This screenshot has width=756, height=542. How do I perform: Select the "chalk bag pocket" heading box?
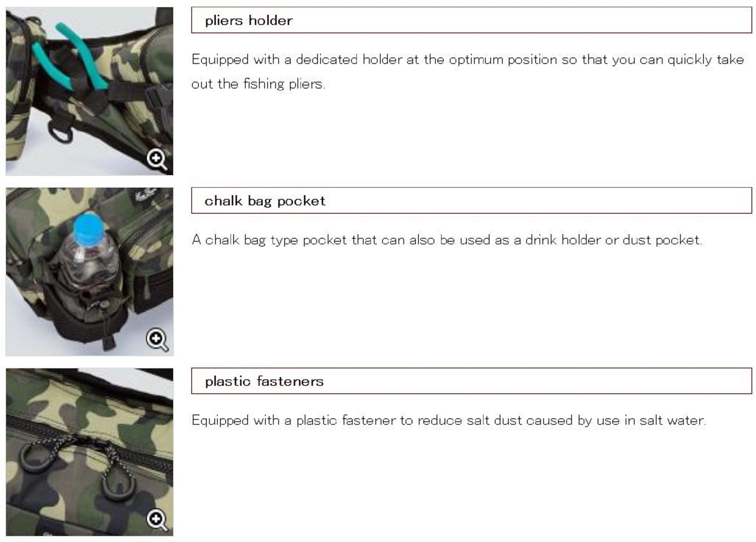pos(471,201)
